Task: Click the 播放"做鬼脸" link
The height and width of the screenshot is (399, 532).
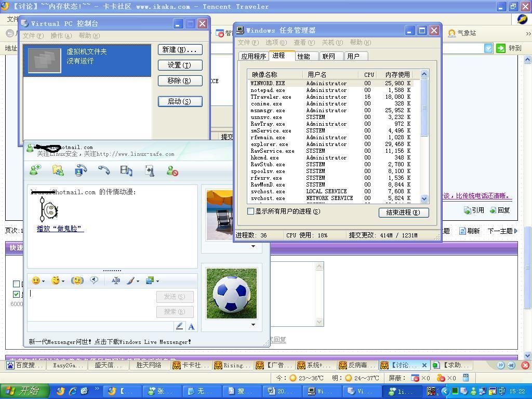Action: click(x=60, y=229)
